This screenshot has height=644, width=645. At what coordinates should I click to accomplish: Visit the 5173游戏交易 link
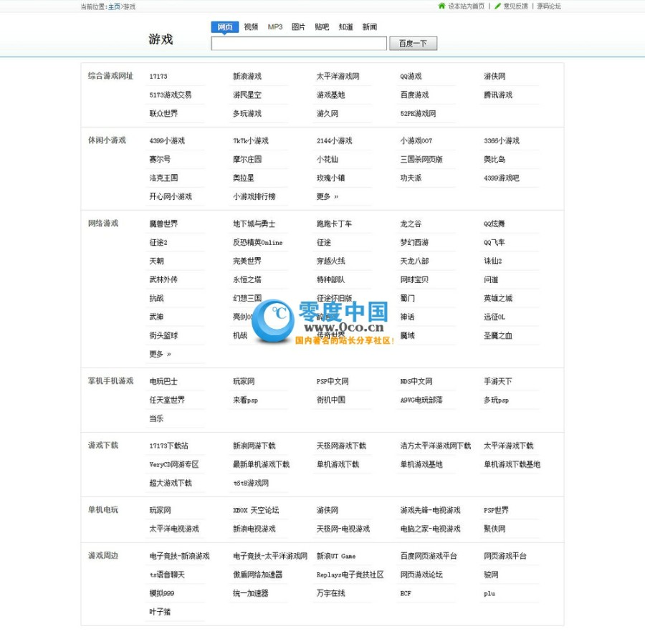click(171, 95)
